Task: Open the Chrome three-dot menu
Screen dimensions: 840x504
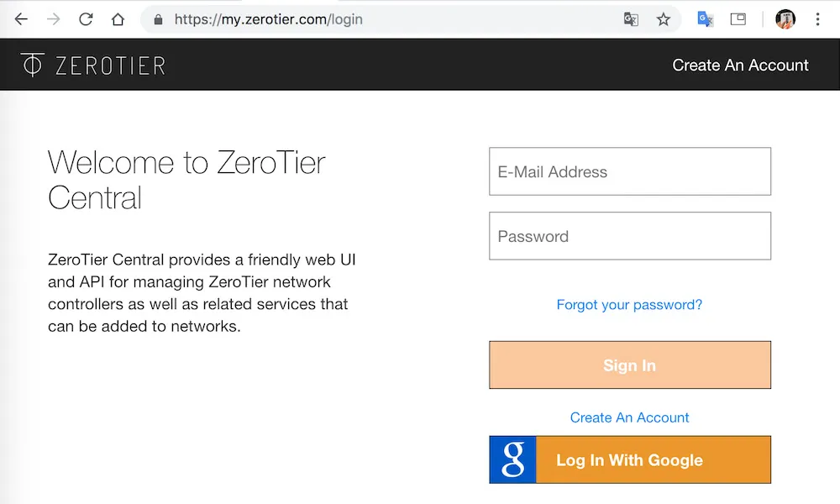Action: click(x=817, y=19)
